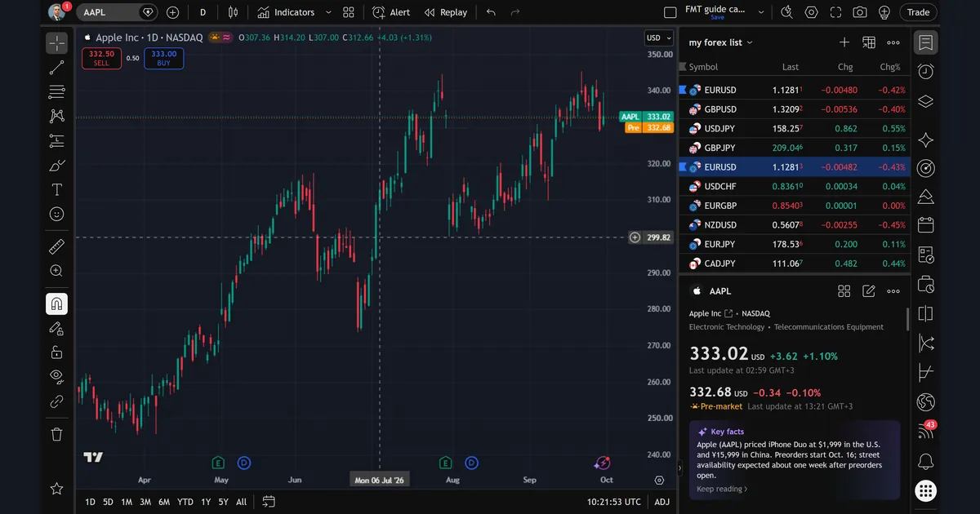Open the layout setup square icon
This screenshot has height=514, width=980.
pos(670,12)
